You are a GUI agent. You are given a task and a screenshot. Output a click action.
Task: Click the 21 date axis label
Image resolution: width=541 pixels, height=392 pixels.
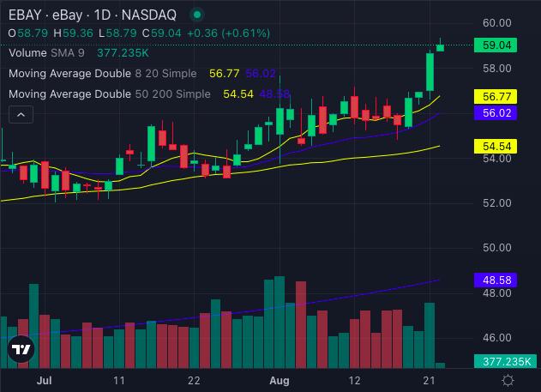[x=429, y=381]
